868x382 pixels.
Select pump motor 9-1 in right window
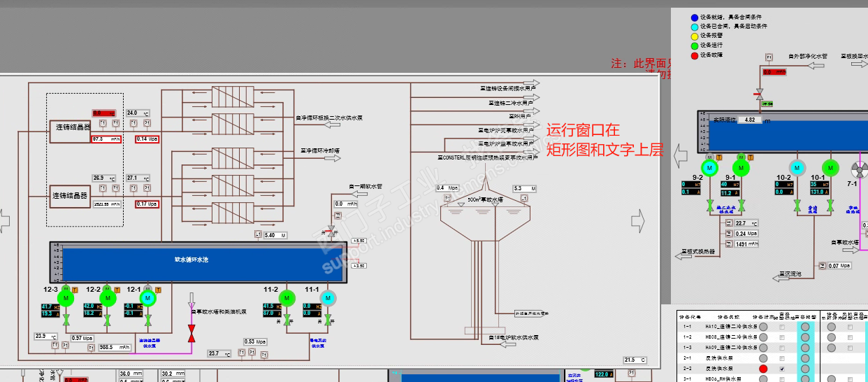click(x=741, y=168)
